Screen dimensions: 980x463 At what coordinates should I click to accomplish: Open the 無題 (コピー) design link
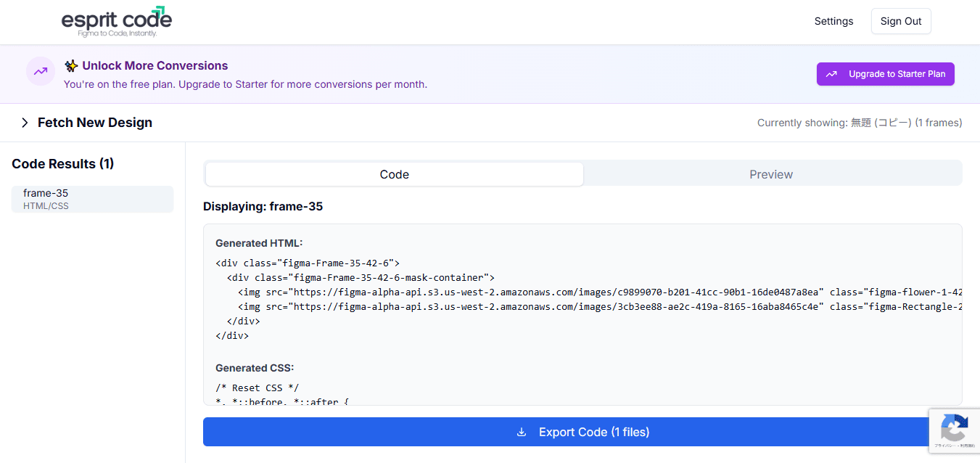[x=880, y=123]
